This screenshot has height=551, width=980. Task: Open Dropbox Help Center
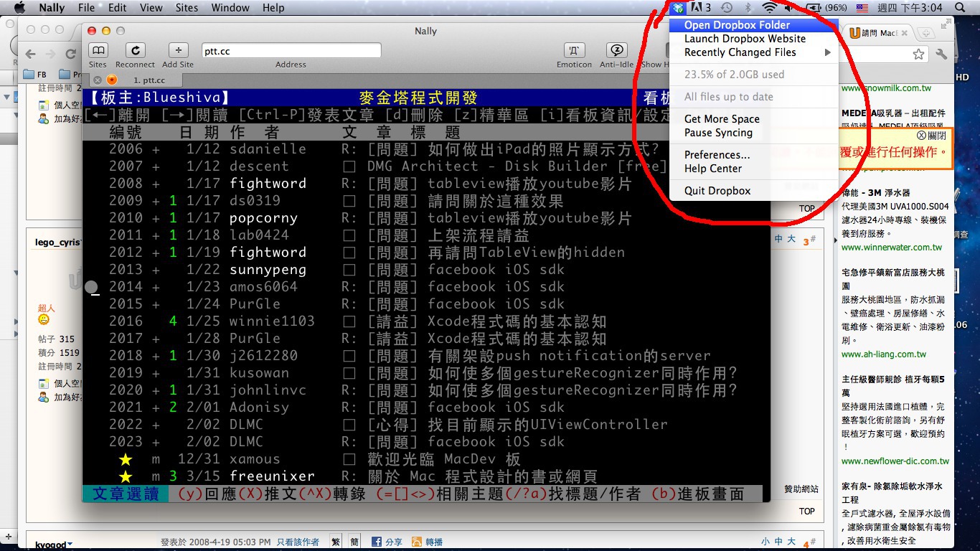point(753,169)
